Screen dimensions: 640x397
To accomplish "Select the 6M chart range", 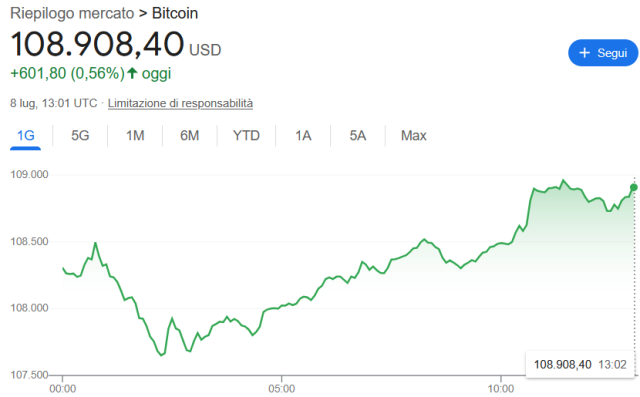I will click(x=190, y=135).
